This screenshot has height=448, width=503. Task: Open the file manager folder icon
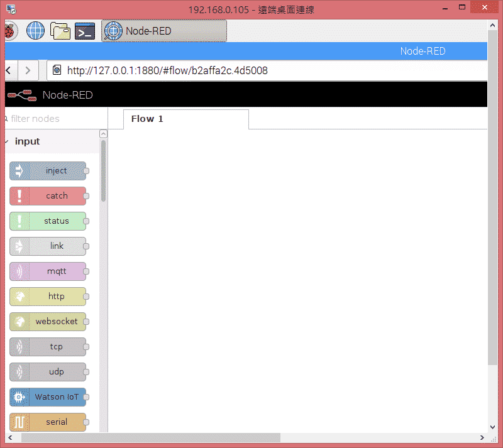pos(60,31)
